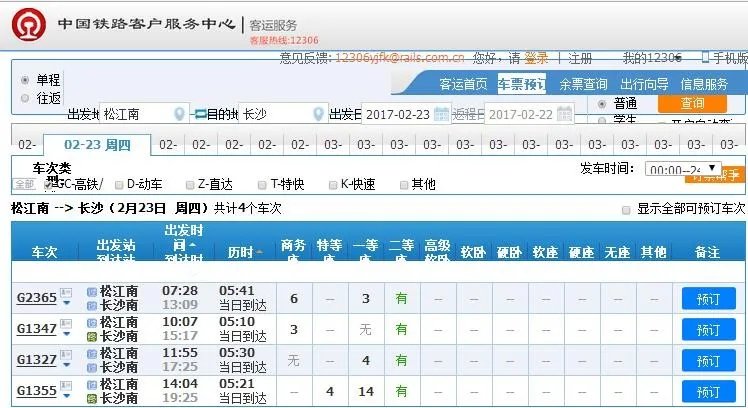The image size is (748, 408).
Task: Sort by 历时 duration column header
Action: [x=244, y=252]
